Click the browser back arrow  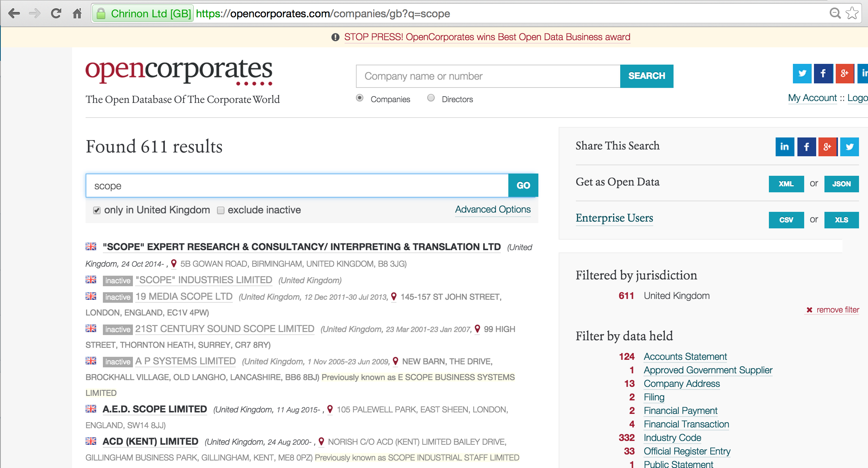tap(14, 14)
